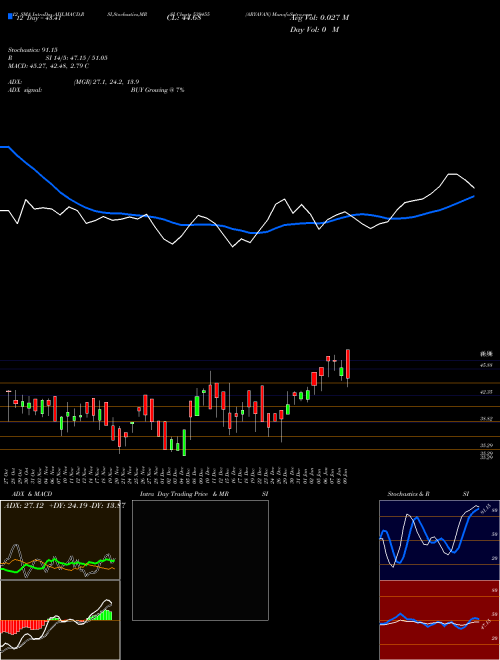Click the '42.35' price axis label
500x660 pixels.
coord(487,392)
